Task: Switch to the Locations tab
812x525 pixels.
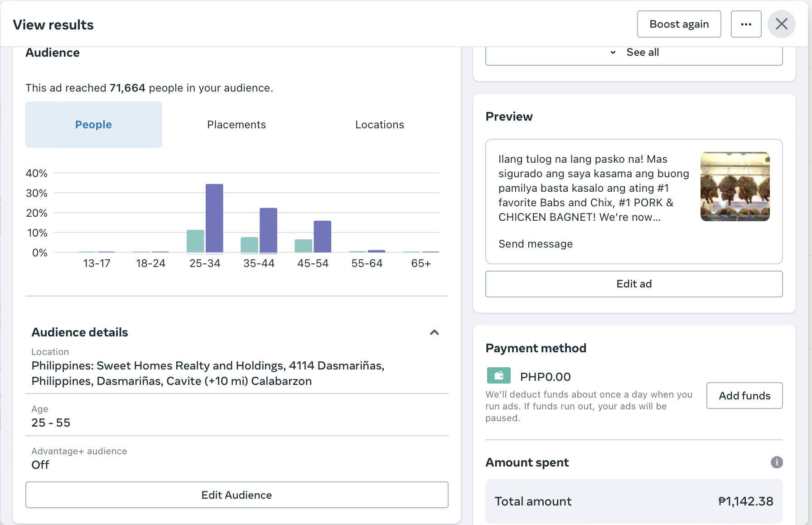Action: [x=379, y=125]
